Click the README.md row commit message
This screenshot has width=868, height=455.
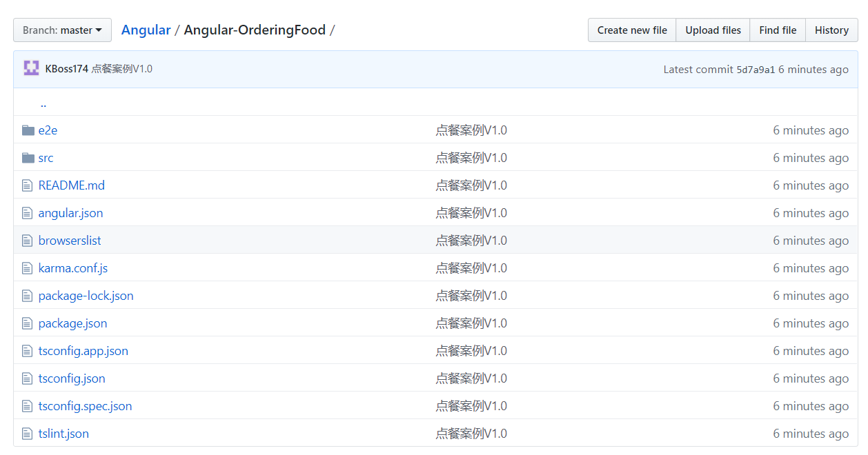click(471, 185)
